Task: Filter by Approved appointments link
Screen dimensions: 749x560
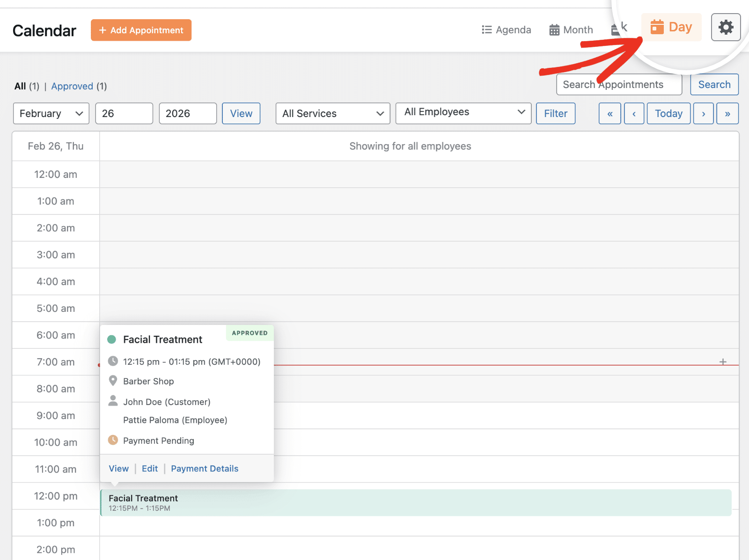Action: pos(72,86)
